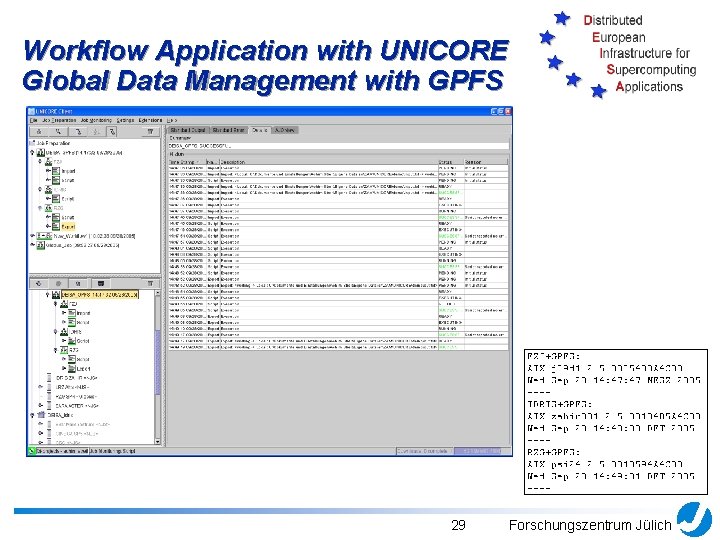Sort table by Time Stamp column
Viewport: 720px width, 540px height.
click(186, 162)
